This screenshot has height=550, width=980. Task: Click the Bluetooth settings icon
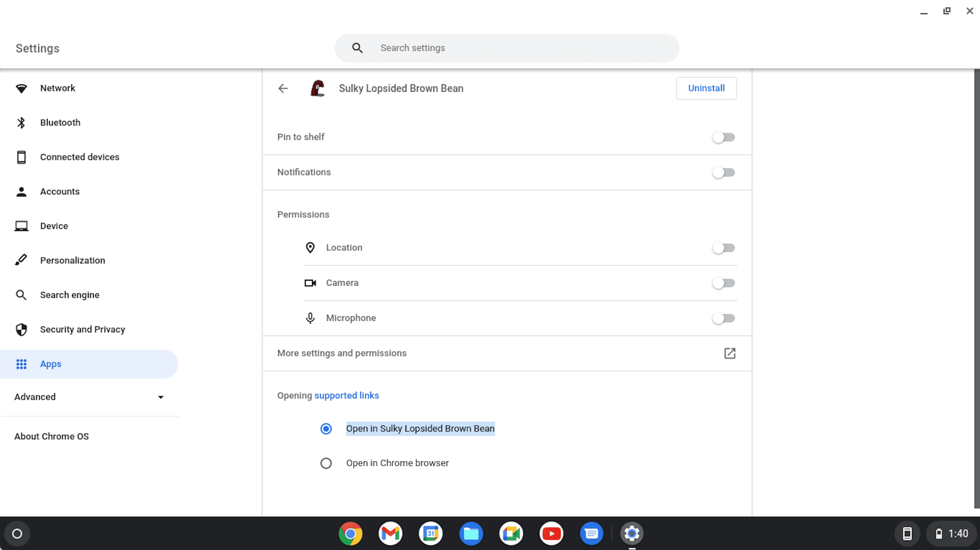click(x=22, y=123)
